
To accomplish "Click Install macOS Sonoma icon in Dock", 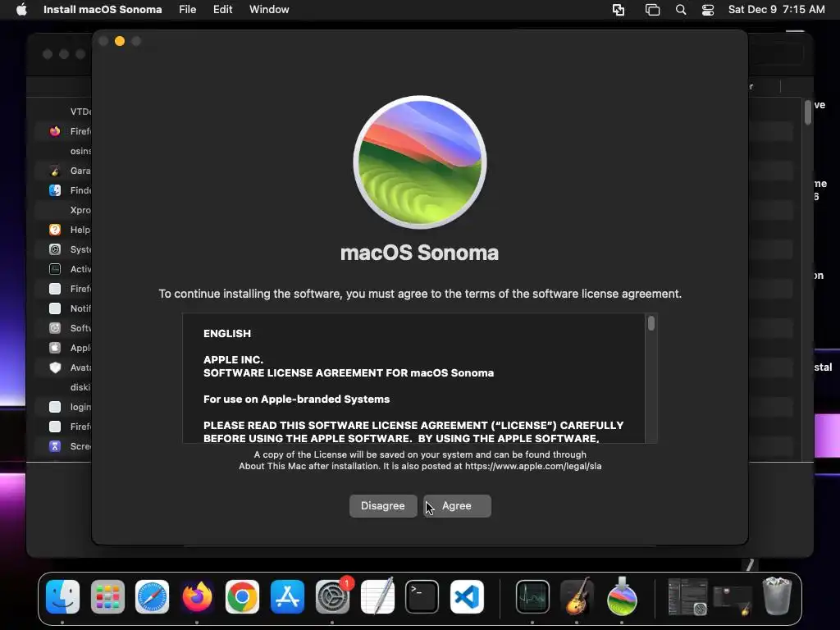I will pyautogui.click(x=622, y=596).
